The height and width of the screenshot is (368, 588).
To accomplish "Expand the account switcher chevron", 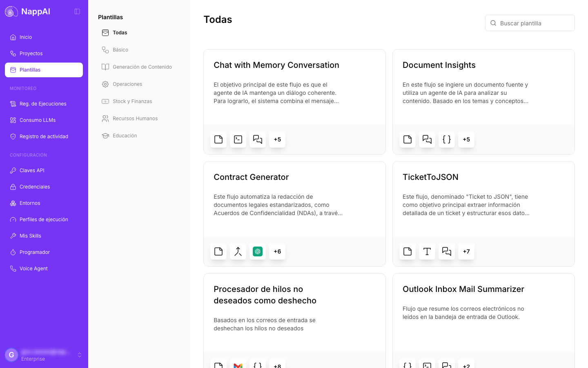I will tap(80, 355).
